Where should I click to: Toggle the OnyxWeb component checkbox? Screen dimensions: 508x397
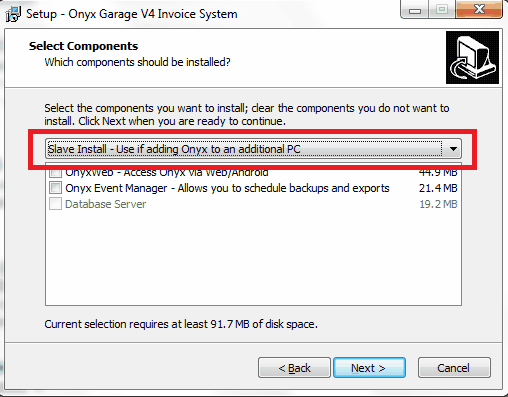55,173
